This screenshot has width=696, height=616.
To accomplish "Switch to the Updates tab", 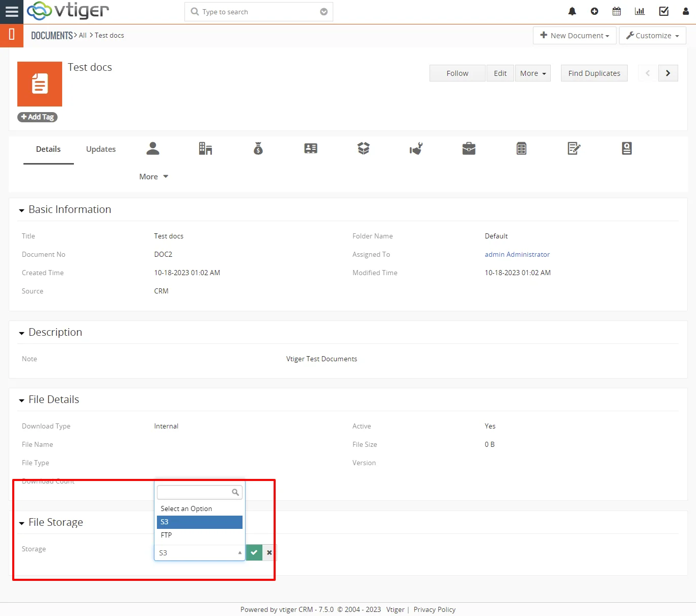I will (101, 149).
